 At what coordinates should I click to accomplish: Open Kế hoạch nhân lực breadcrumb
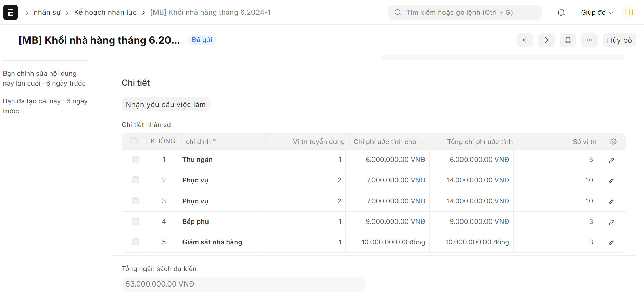coord(105,12)
